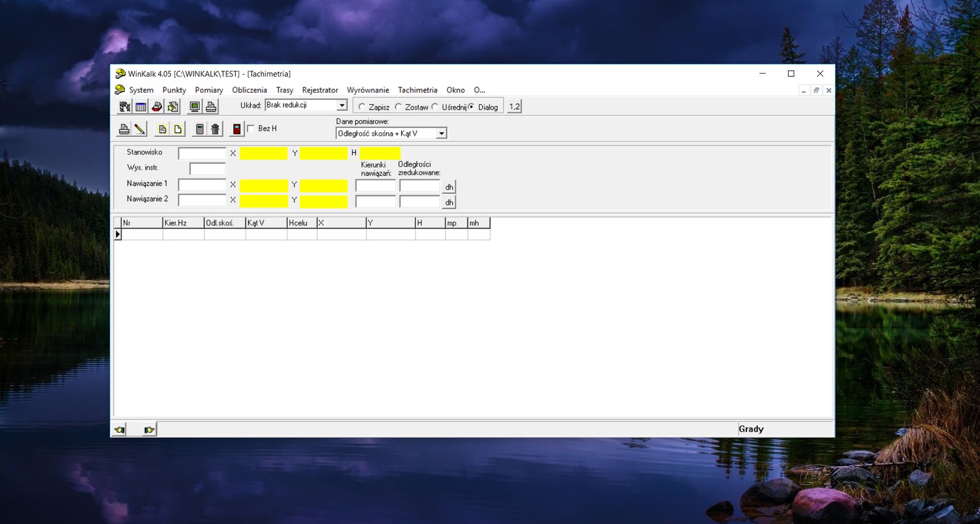Open the points table icon
Image resolution: width=980 pixels, height=524 pixels.
click(x=141, y=107)
